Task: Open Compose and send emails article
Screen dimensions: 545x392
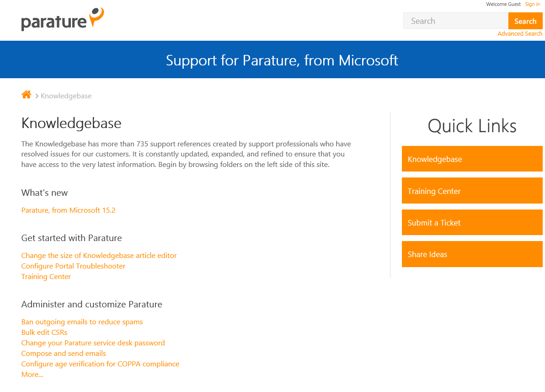Action: coord(63,353)
